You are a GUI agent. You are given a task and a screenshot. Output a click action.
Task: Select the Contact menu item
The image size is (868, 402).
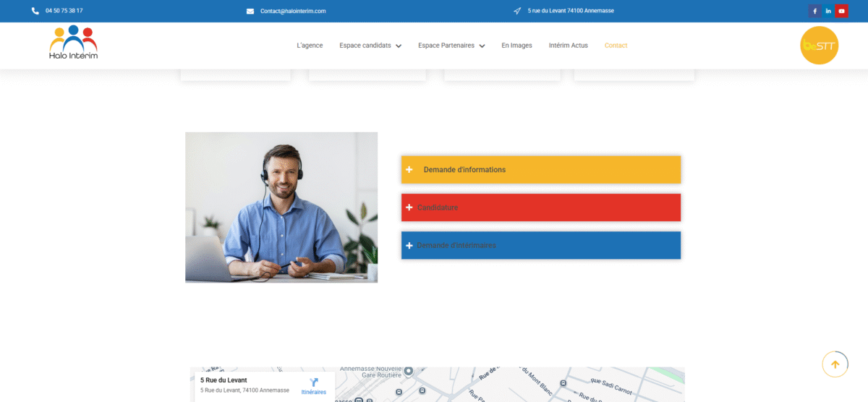coord(616,45)
